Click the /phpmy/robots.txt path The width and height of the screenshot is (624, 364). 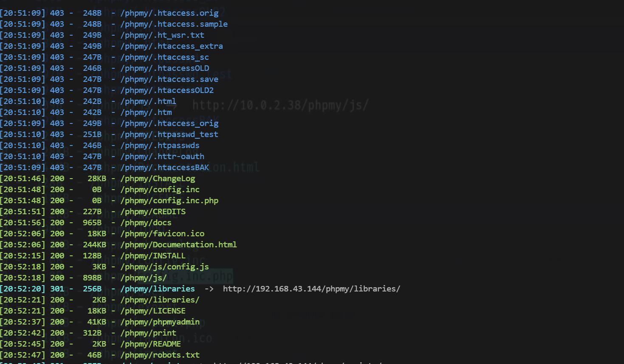point(160,355)
